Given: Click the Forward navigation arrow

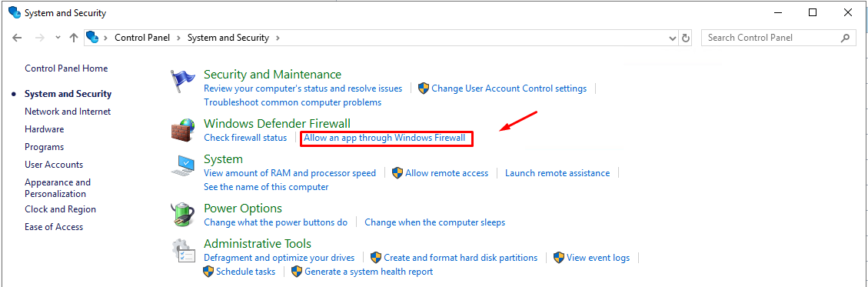Looking at the screenshot, I should (39, 38).
